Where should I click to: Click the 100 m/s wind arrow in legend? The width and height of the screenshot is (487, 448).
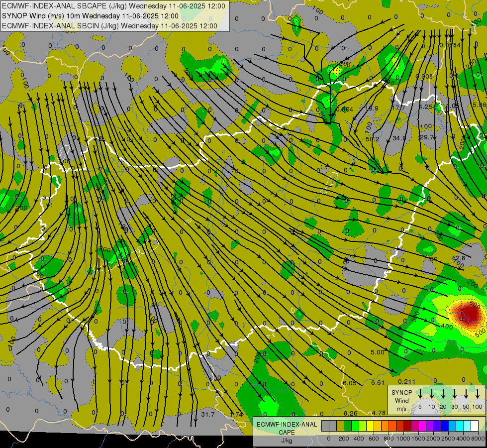pyautogui.click(x=478, y=394)
